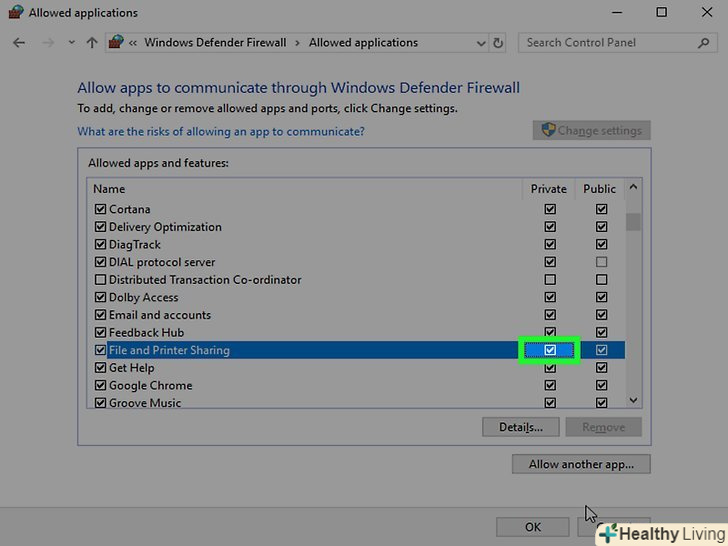Image resolution: width=728 pixels, height=546 pixels.
Task: Open the risks of allowing an app link
Action: [x=221, y=131]
